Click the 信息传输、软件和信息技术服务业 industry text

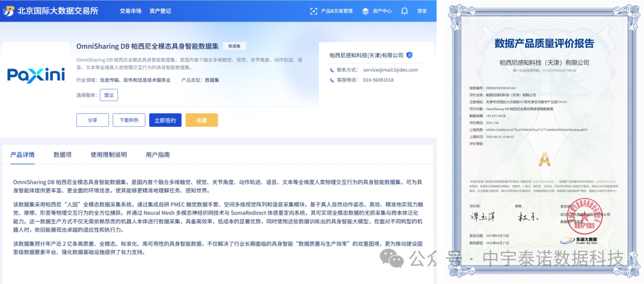tap(135, 80)
